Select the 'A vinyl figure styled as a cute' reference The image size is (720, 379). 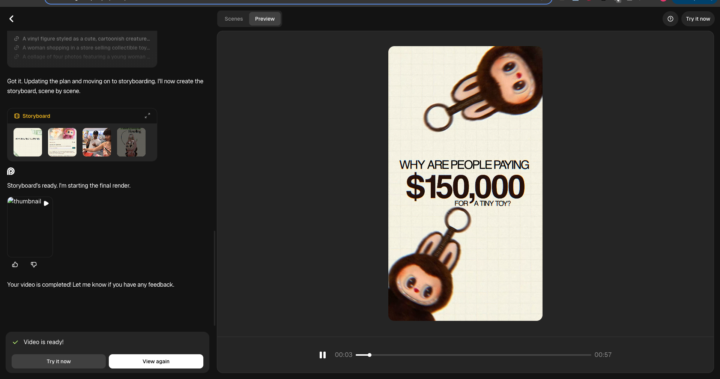click(82, 39)
